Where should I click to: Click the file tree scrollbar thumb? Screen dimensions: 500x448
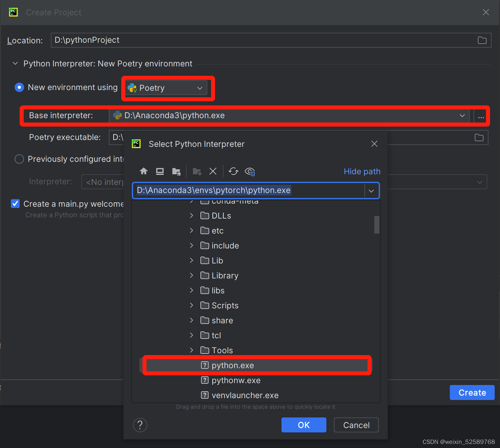(x=377, y=224)
